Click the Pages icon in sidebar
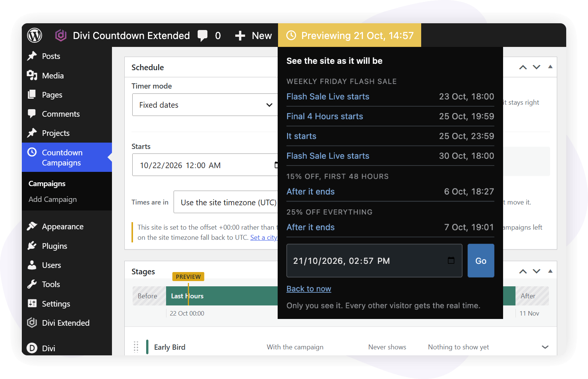Screen dimensions: 588x379 pos(32,95)
